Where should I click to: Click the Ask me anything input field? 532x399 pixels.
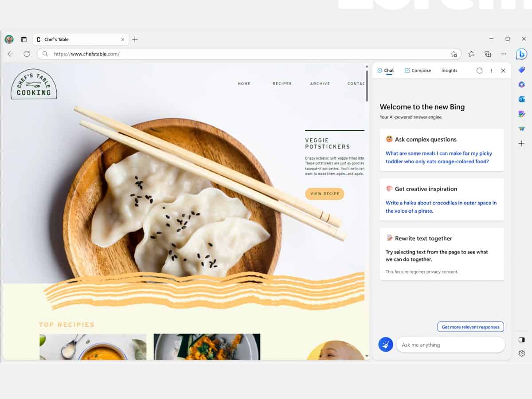tap(450, 344)
